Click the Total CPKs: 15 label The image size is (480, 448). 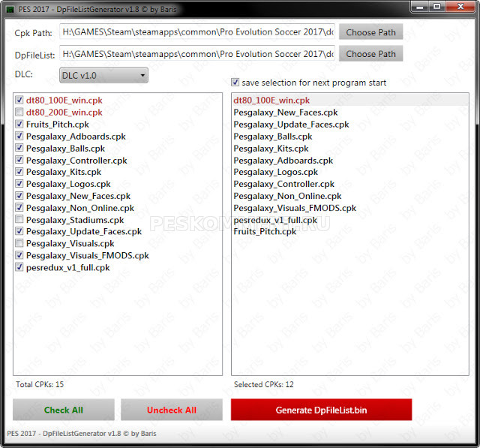point(40,384)
